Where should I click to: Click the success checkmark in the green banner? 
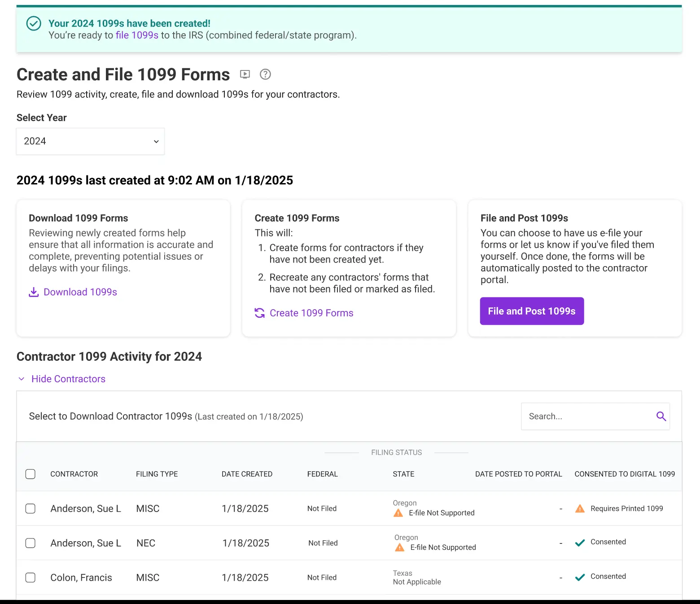coord(34,24)
